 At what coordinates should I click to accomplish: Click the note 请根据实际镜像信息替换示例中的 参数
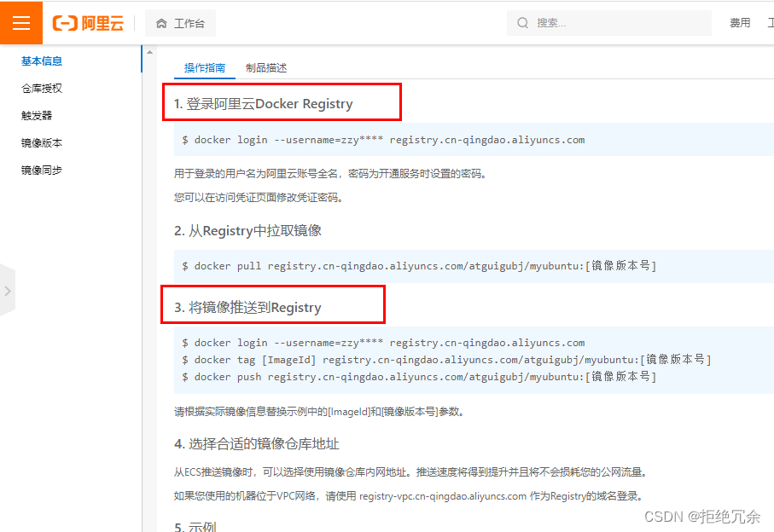[x=319, y=412]
